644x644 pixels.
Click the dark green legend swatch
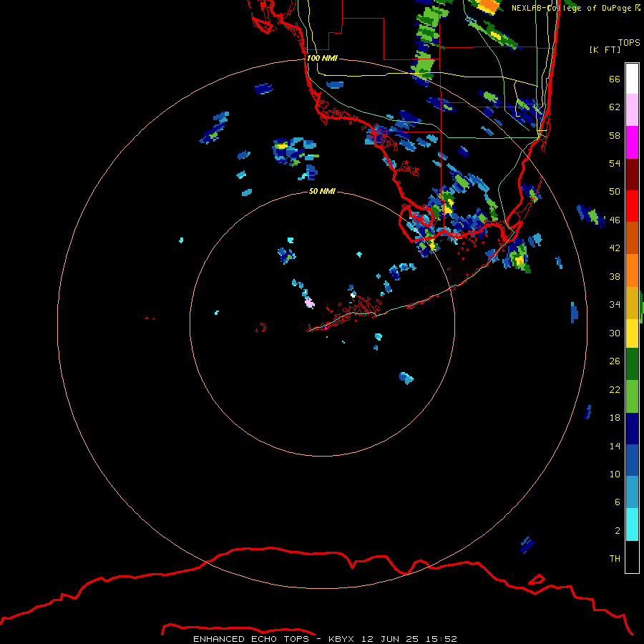click(632, 364)
